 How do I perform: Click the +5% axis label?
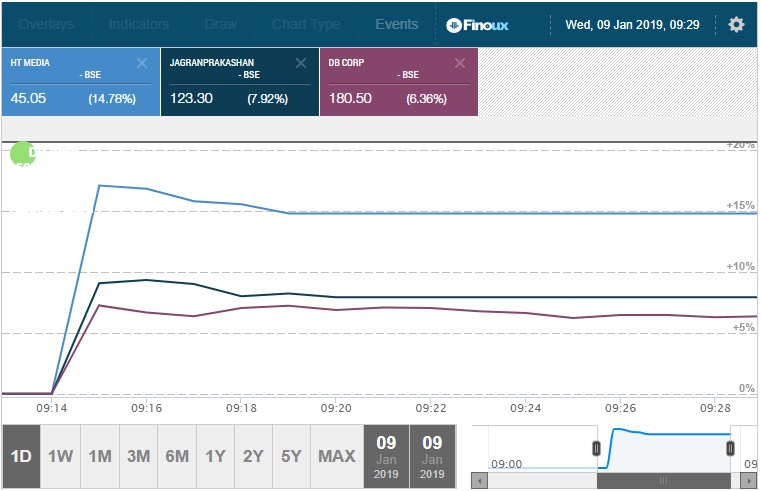click(744, 327)
